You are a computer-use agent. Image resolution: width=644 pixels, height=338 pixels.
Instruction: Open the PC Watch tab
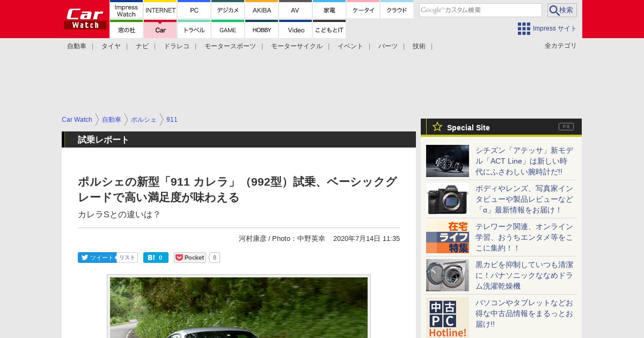(194, 10)
